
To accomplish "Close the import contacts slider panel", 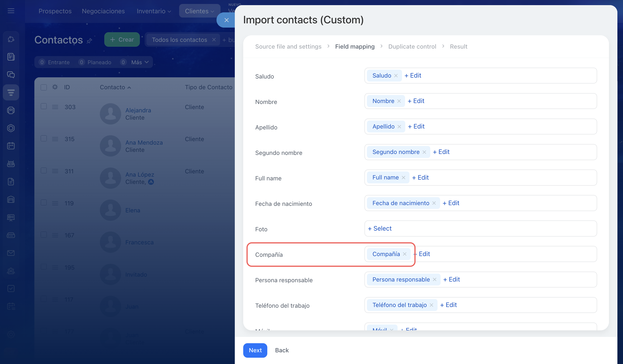I will [x=226, y=20].
